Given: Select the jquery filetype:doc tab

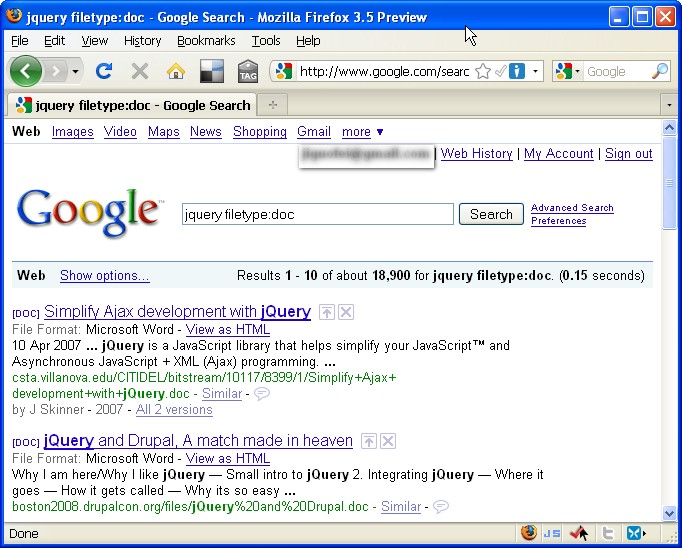Looking at the screenshot, I should (x=132, y=105).
